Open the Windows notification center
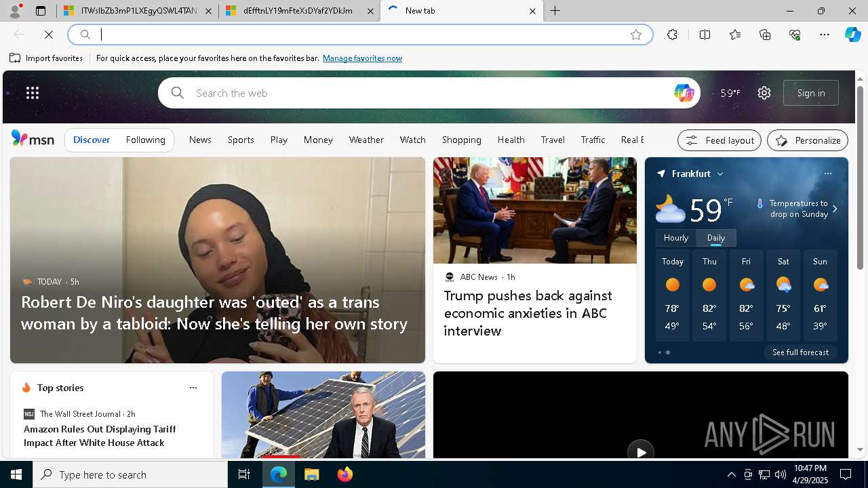The image size is (868, 488). 846,474
